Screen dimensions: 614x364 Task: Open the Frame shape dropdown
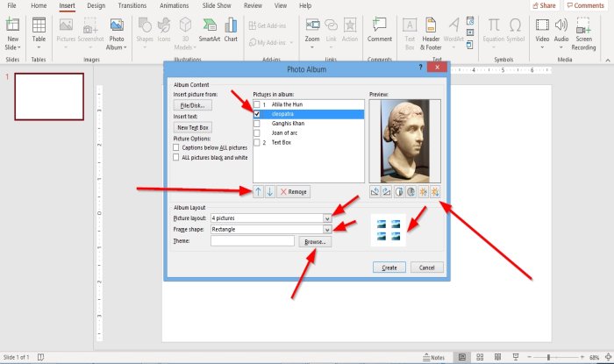pos(327,229)
